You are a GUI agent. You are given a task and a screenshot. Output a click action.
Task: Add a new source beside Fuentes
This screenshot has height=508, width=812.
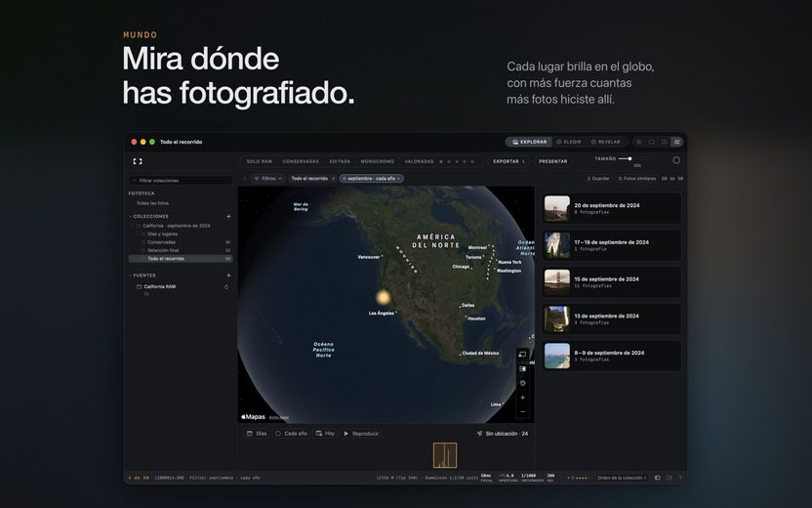(x=228, y=275)
